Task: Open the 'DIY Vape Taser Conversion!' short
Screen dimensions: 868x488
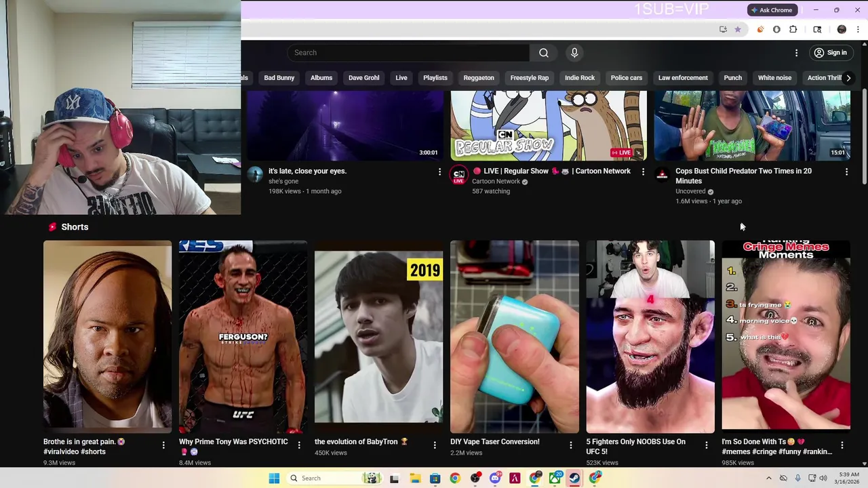Action: [514, 336]
